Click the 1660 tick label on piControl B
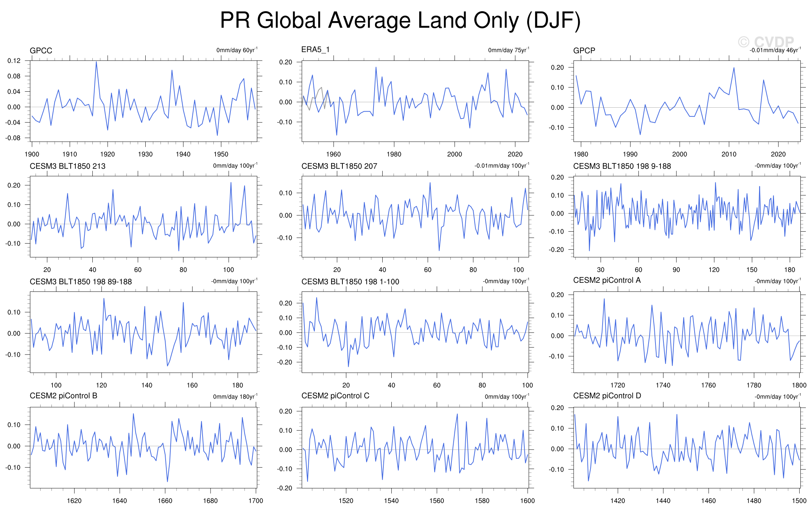 coord(165,501)
